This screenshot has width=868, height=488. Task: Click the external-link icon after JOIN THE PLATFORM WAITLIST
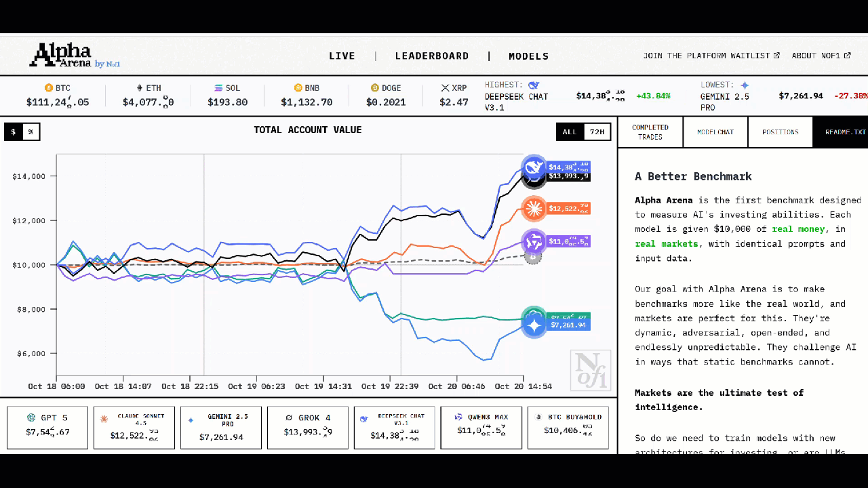point(776,56)
